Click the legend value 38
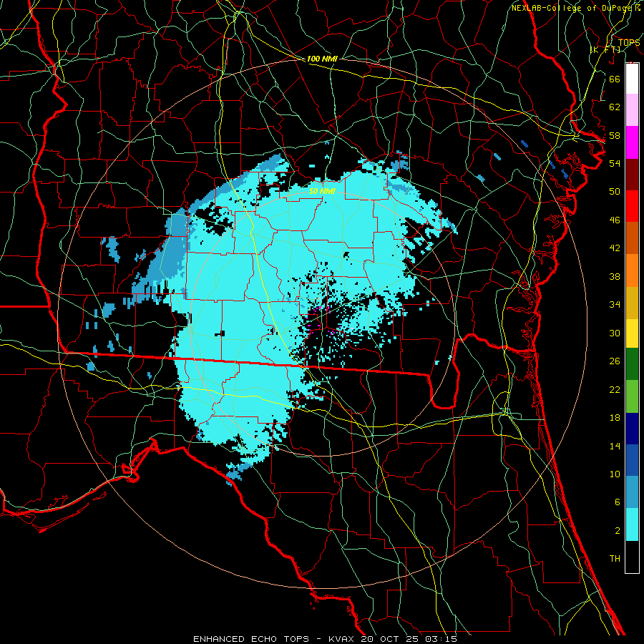The height and width of the screenshot is (644, 644). [x=615, y=276]
